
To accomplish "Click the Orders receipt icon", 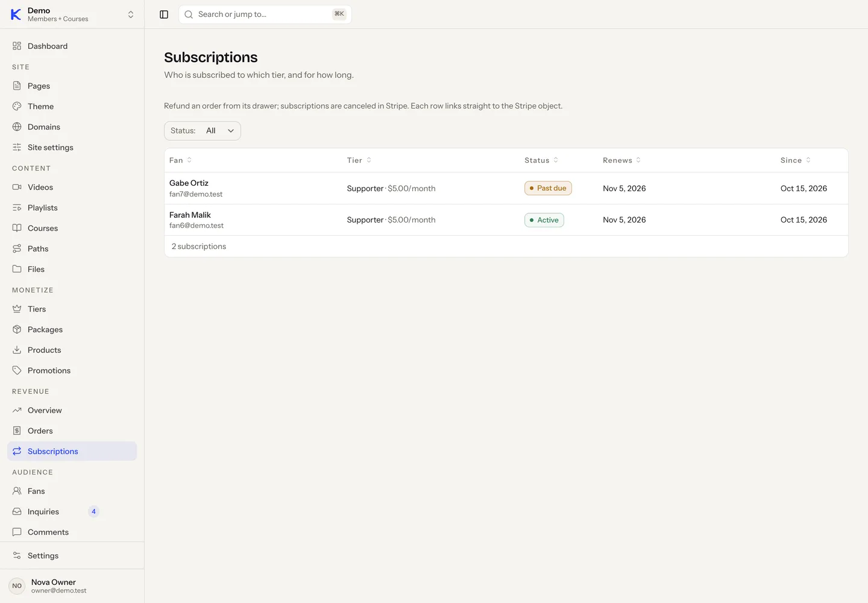I will pos(17,431).
